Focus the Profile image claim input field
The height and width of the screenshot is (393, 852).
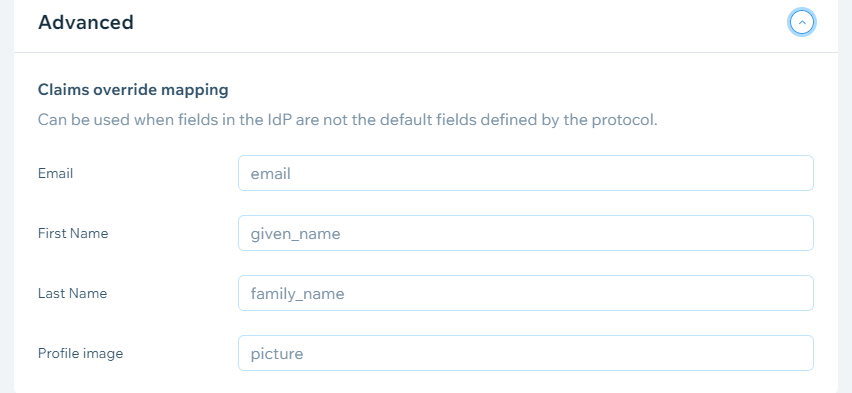click(x=525, y=353)
